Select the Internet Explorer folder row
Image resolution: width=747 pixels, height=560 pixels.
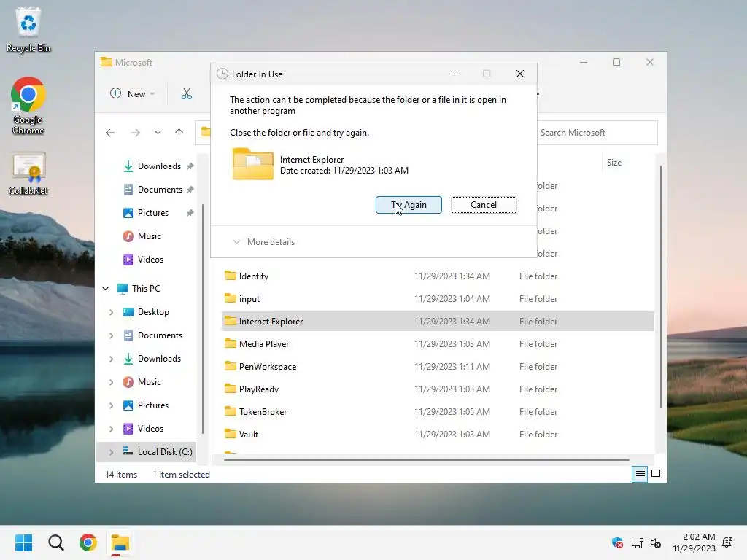438,322
